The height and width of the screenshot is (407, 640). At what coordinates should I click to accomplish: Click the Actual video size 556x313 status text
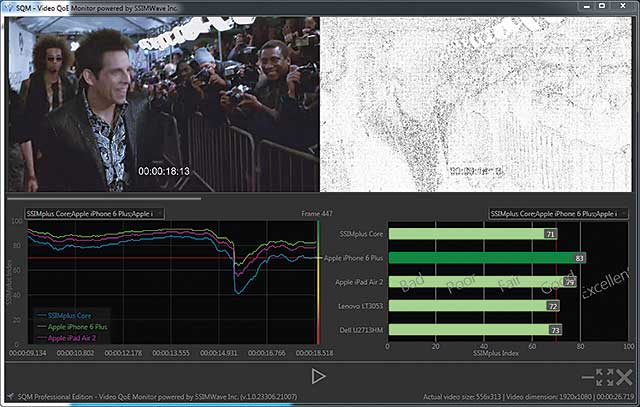click(x=462, y=396)
